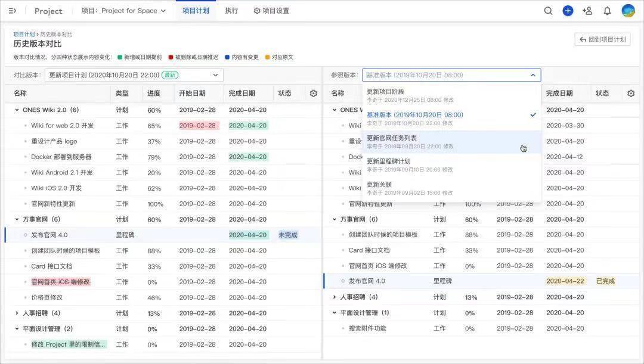Screen dimensions: 644x364
Task: Click the 进度 column header in left table
Action: click(x=154, y=94)
